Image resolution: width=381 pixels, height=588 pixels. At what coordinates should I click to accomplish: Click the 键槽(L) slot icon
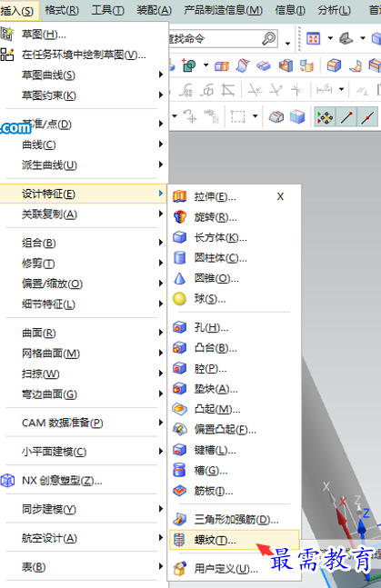coord(179,450)
